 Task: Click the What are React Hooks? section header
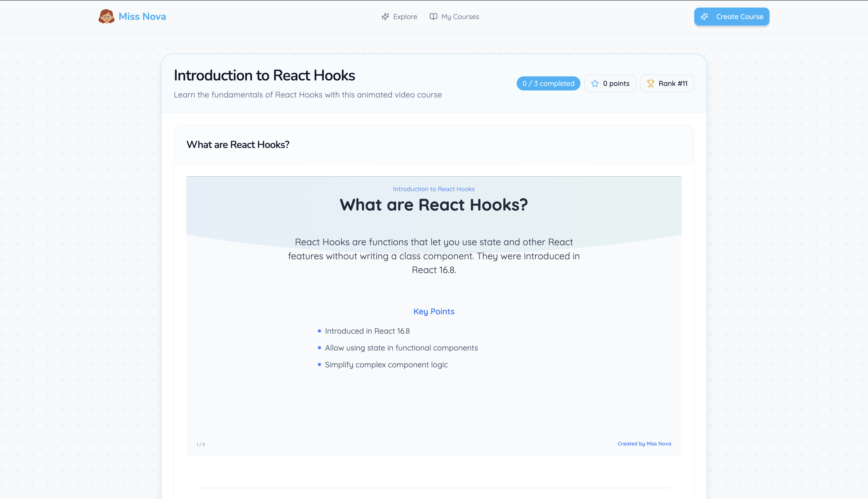(x=238, y=145)
